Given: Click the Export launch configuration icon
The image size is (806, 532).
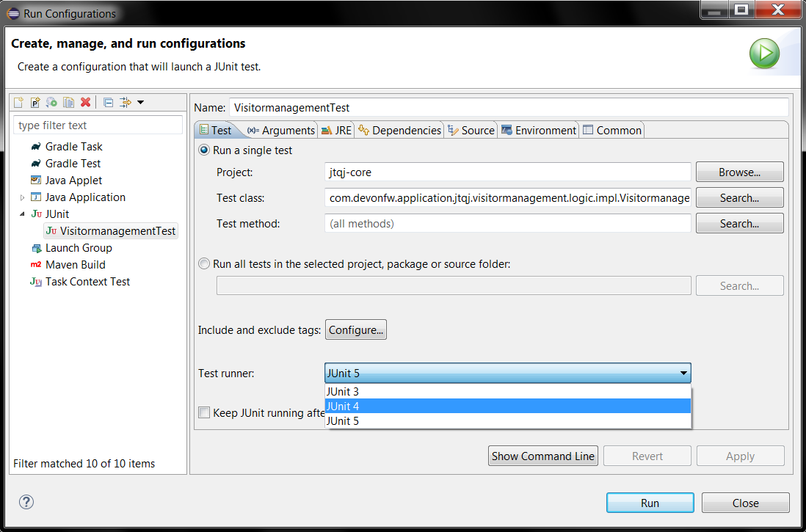Looking at the screenshot, I should tap(51, 102).
